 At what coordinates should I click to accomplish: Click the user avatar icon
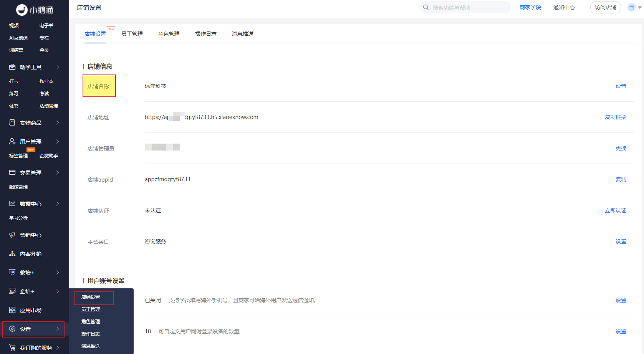(x=632, y=7)
